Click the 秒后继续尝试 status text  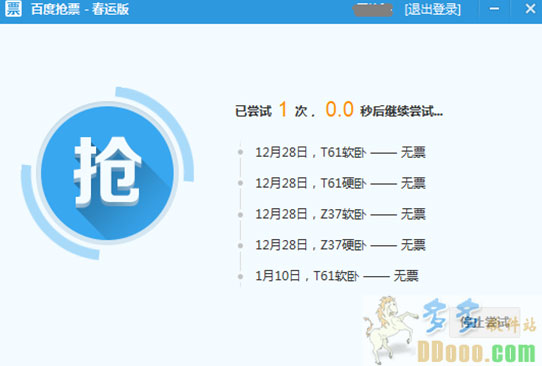(x=401, y=111)
